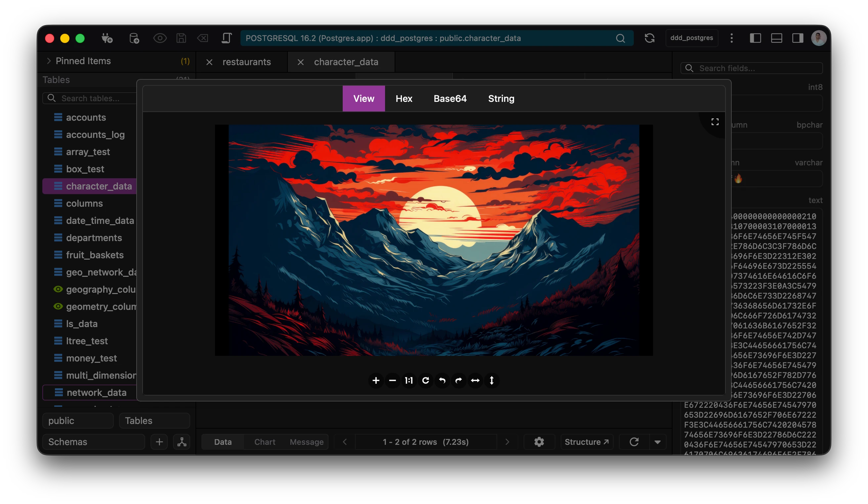Viewport: 868px width, 504px height.
Task: Toggle the eye preview icon in the toolbar
Action: coord(160,38)
